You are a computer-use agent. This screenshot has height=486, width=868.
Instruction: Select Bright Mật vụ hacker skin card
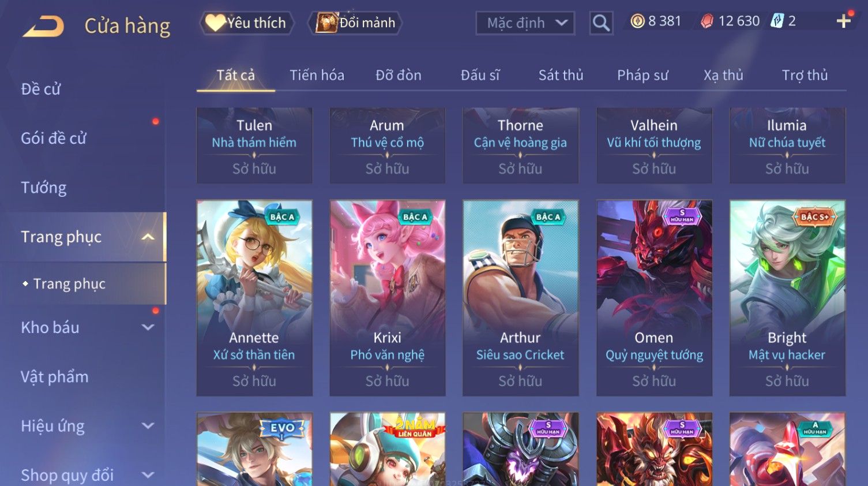787,298
